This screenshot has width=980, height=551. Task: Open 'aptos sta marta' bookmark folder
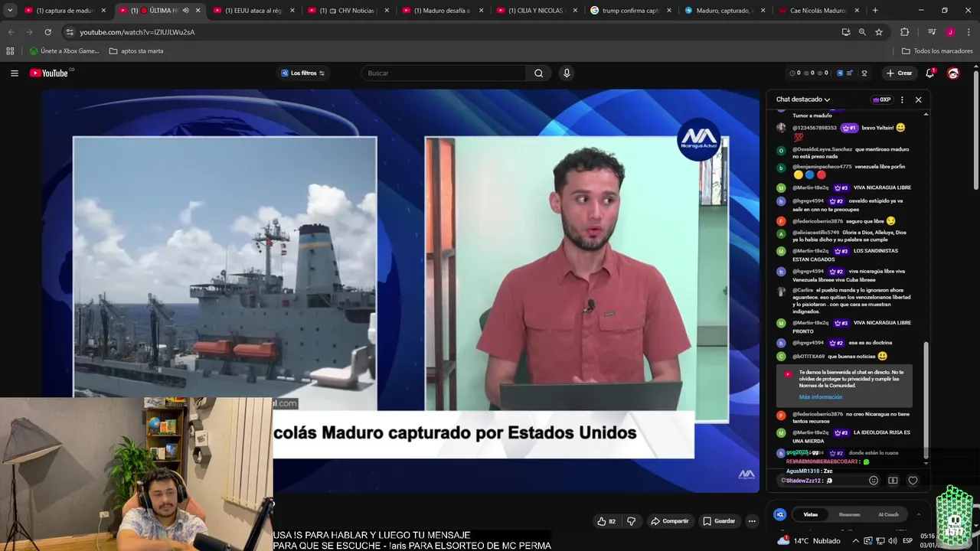coord(136,51)
